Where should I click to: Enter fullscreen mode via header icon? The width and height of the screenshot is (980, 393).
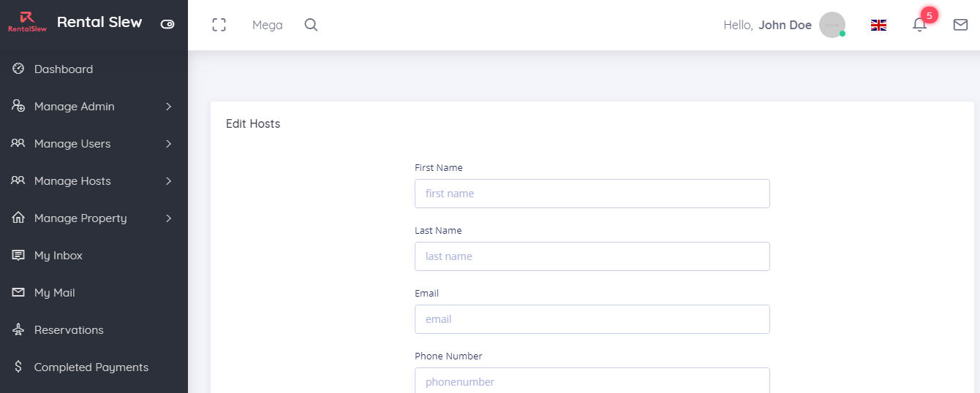click(219, 25)
